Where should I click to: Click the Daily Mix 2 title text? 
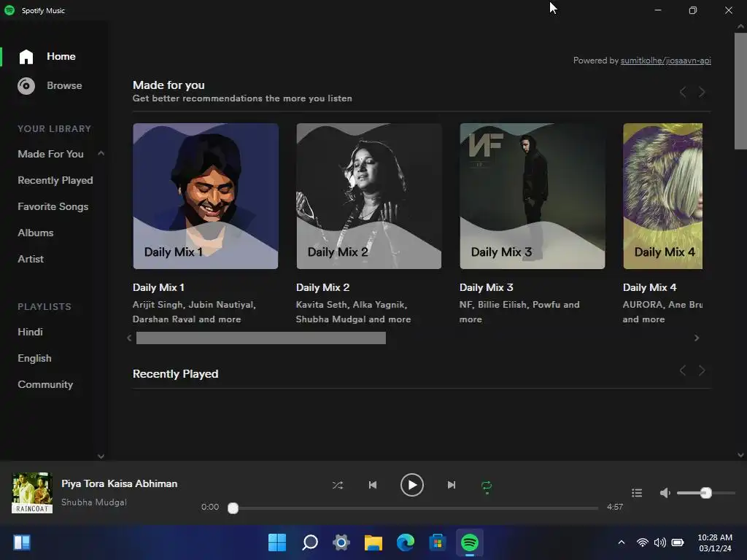322,287
